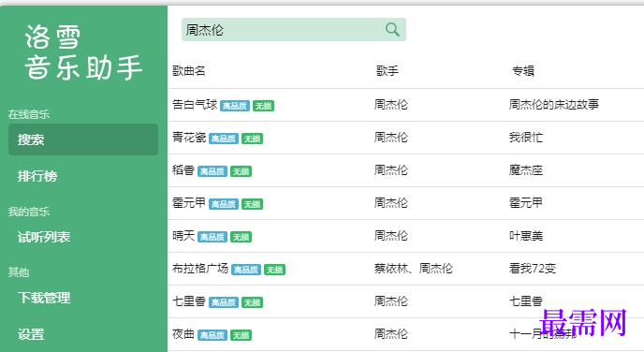Click the 高品质 badge on 告白气球

pos(235,106)
